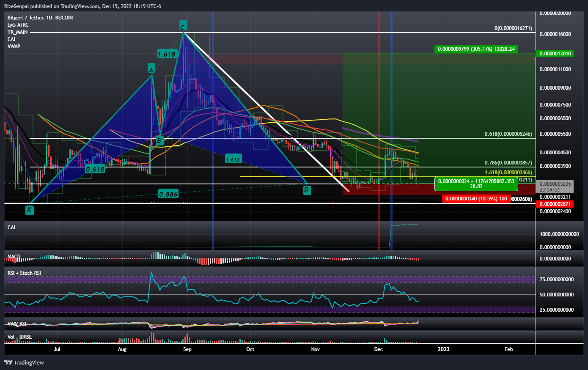Image resolution: width=588 pixels, height=370 pixels.
Task: Click the 0.0000009000 price axis value
Action: tap(555, 88)
